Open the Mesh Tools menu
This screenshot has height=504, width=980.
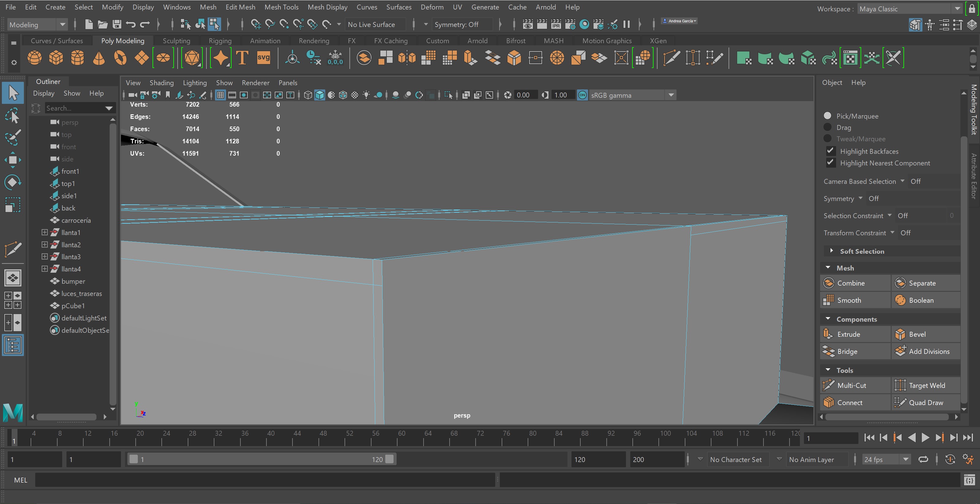[281, 7]
